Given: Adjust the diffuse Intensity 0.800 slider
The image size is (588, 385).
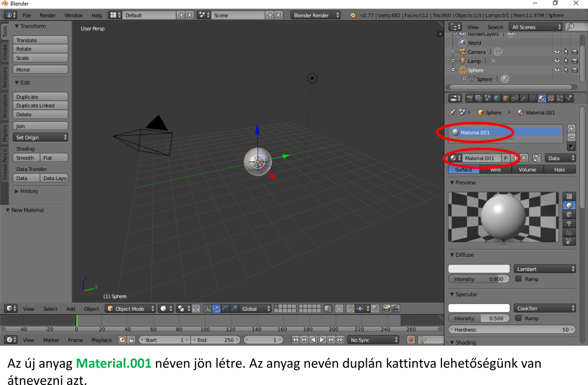Looking at the screenshot, I should pyautogui.click(x=479, y=279).
